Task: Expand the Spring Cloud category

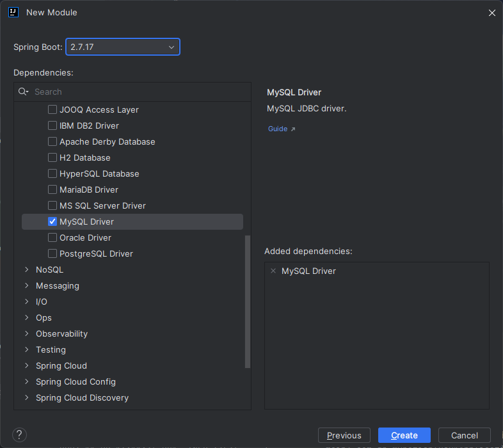Action: click(x=27, y=366)
